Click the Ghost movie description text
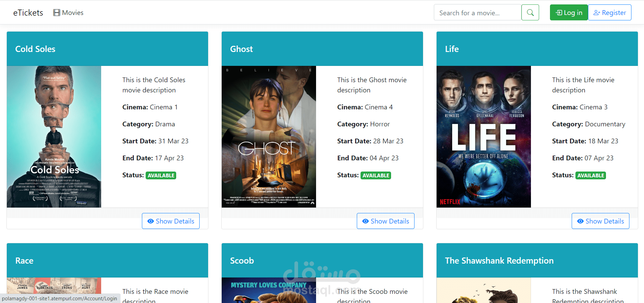 click(x=372, y=85)
